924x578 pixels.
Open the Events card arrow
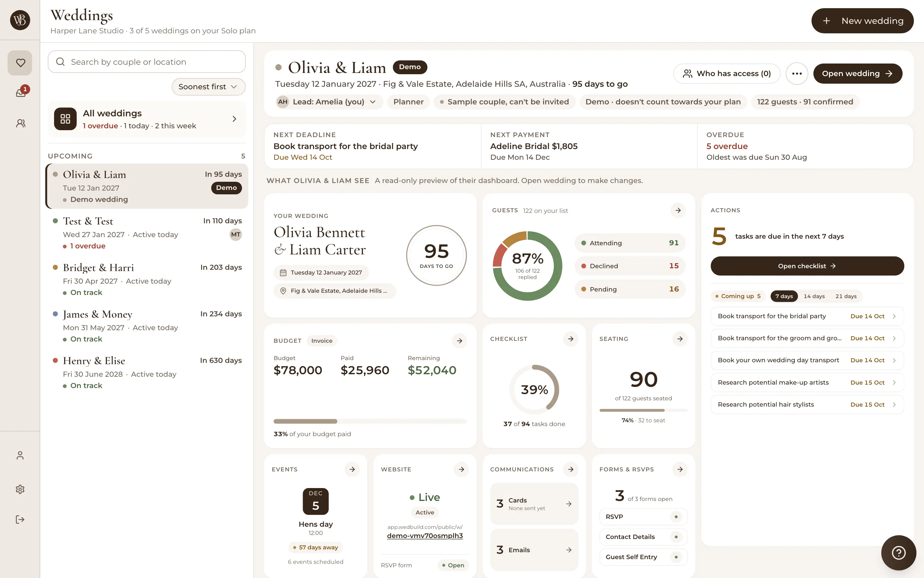[x=352, y=469]
